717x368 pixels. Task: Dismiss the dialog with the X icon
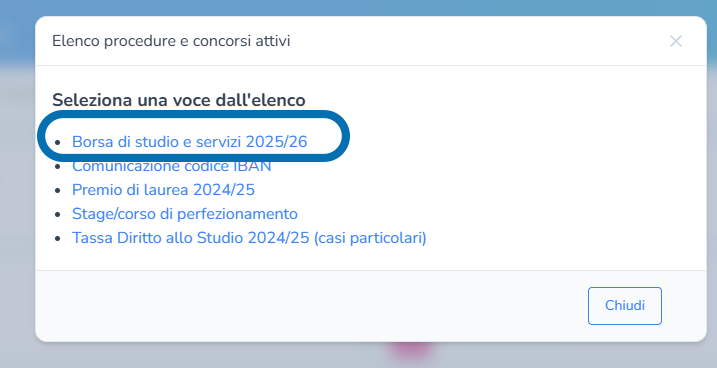[x=675, y=41]
